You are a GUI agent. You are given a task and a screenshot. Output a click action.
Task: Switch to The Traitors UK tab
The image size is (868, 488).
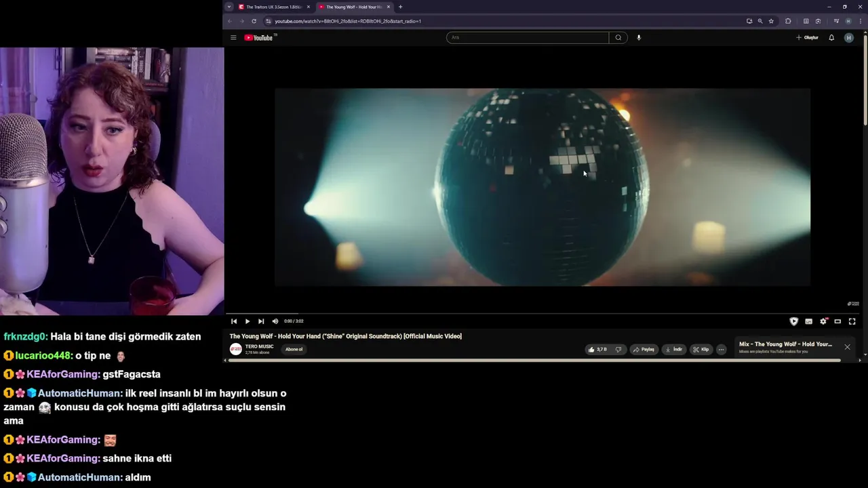(x=274, y=7)
